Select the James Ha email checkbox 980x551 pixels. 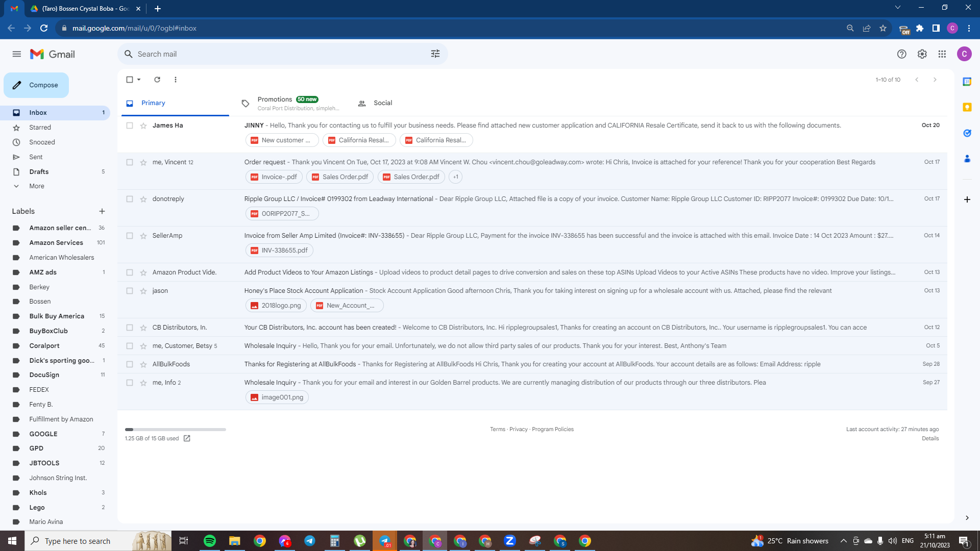coord(130,126)
